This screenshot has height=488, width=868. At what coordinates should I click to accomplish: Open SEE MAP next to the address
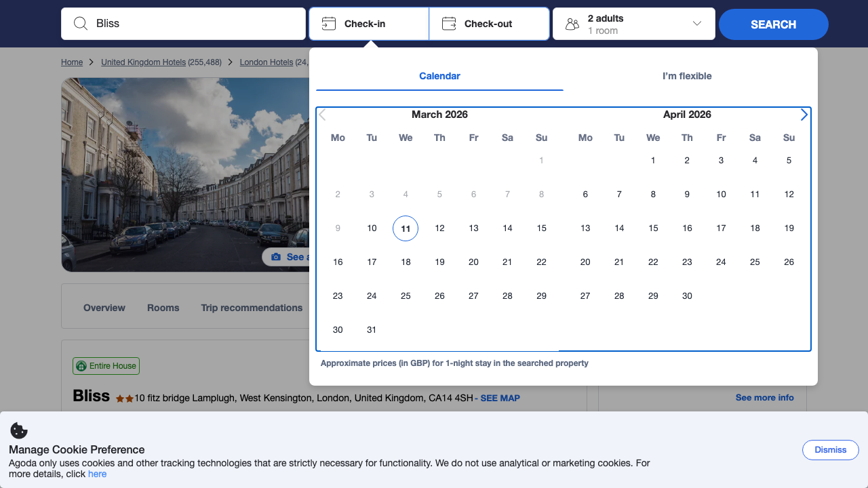[500, 398]
